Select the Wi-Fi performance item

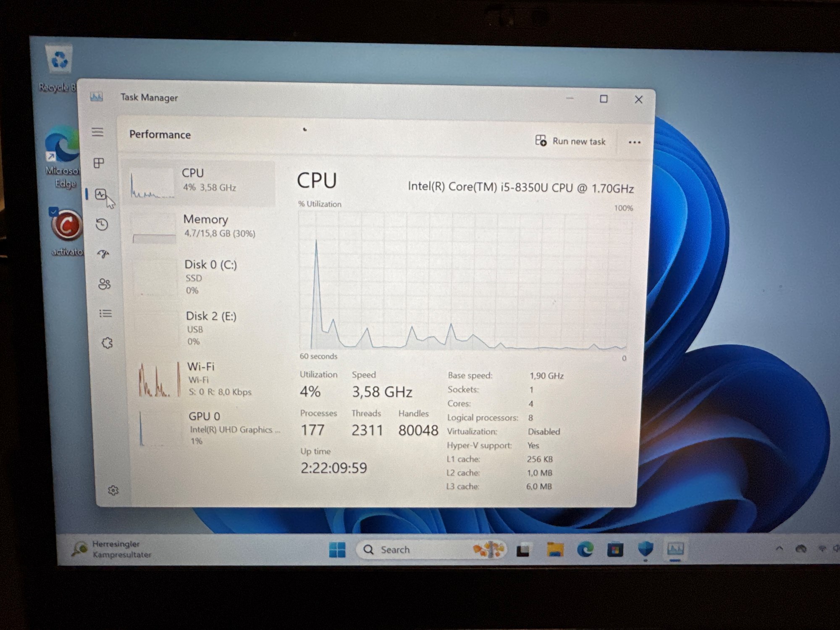tap(204, 379)
